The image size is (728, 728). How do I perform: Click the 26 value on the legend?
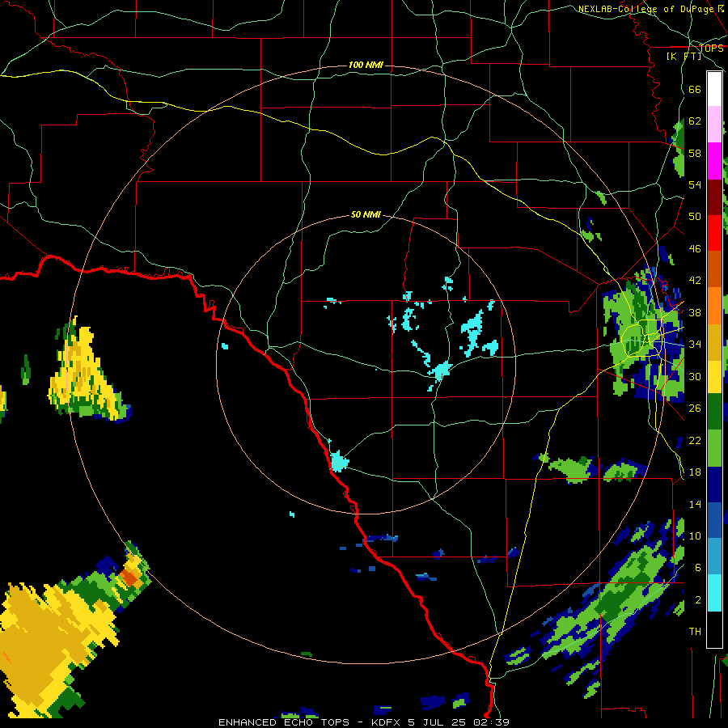pyautogui.click(x=695, y=408)
